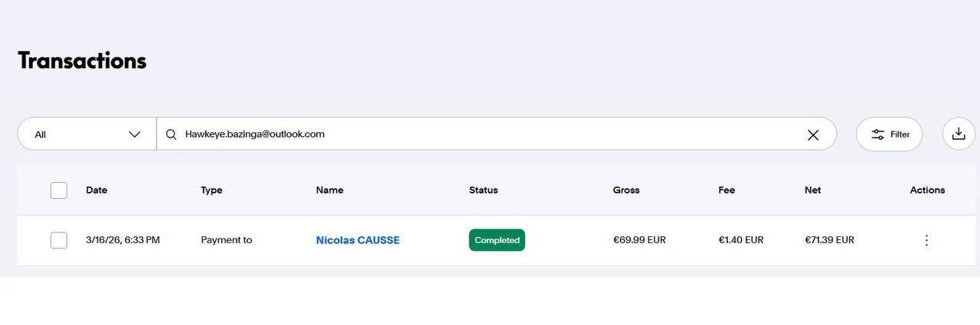The width and height of the screenshot is (980, 325).
Task: Click the Type column header
Action: pos(211,190)
